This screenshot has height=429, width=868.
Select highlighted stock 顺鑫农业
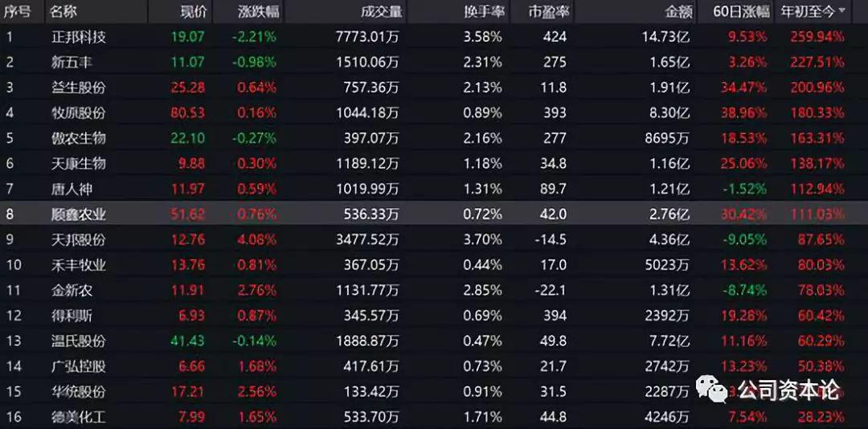point(78,214)
